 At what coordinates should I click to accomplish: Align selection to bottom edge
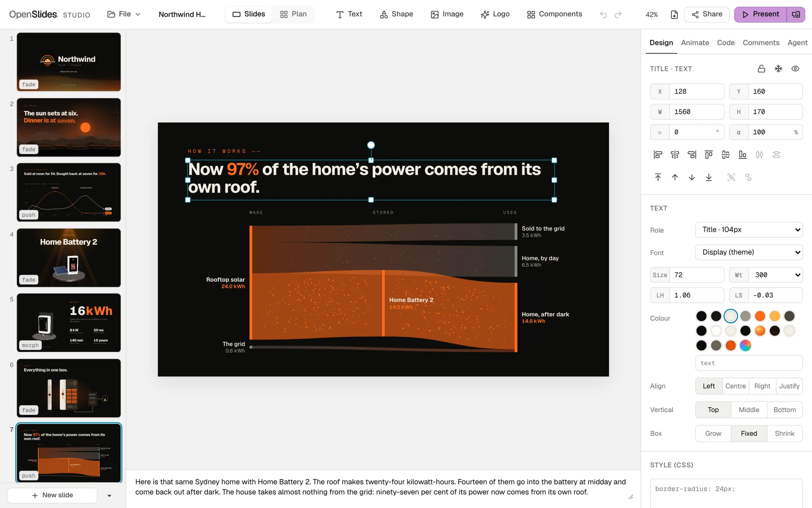tap(743, 154)
